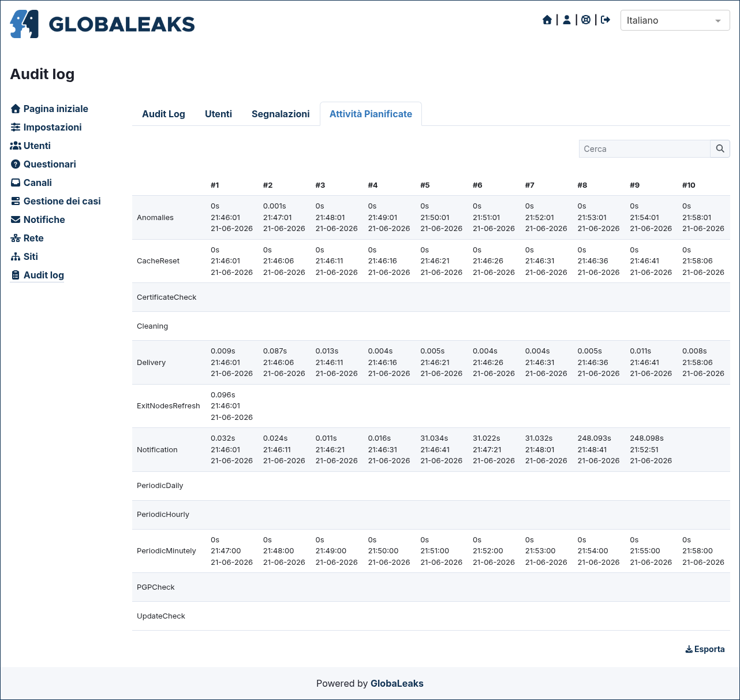Go to Rete in the sidebar

(x=33, y=238)
